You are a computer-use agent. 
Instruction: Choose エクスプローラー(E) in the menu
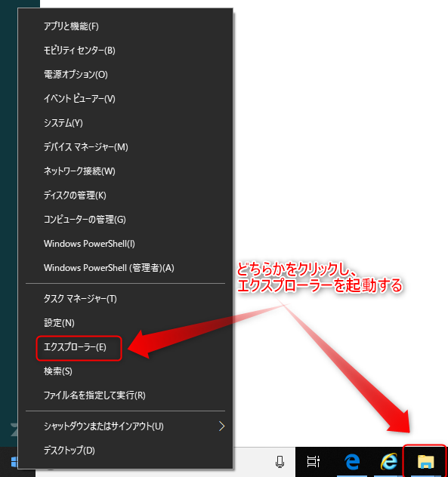click(125, 347)
